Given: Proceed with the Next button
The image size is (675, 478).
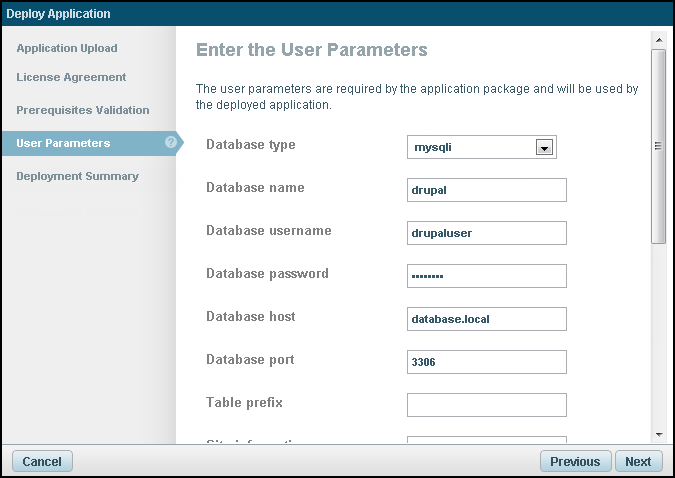Looking at the screenshot, I should [x=638, y=461].
